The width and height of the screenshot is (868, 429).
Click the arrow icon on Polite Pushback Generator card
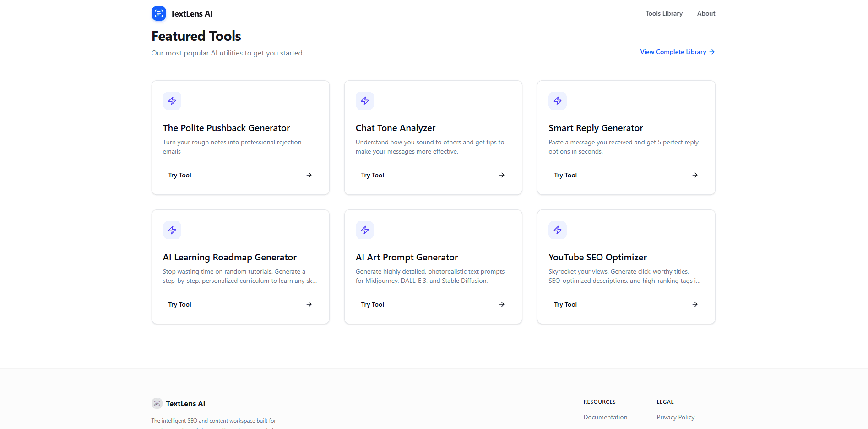(x=309, y=175)
